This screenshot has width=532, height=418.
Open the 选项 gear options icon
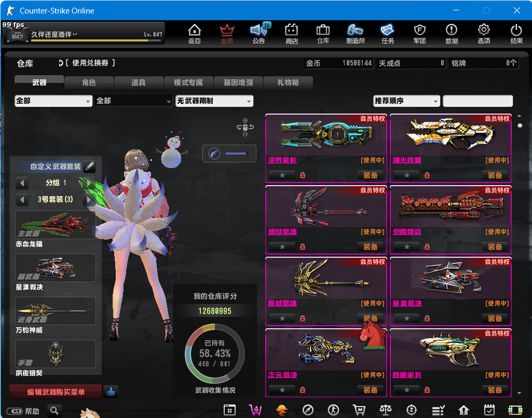484,34
